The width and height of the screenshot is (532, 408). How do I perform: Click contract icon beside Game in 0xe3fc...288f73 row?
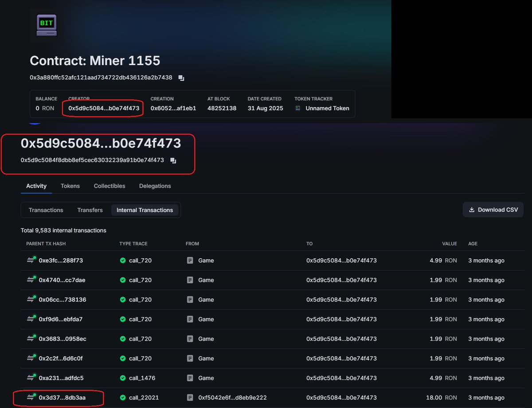[190, 260]
